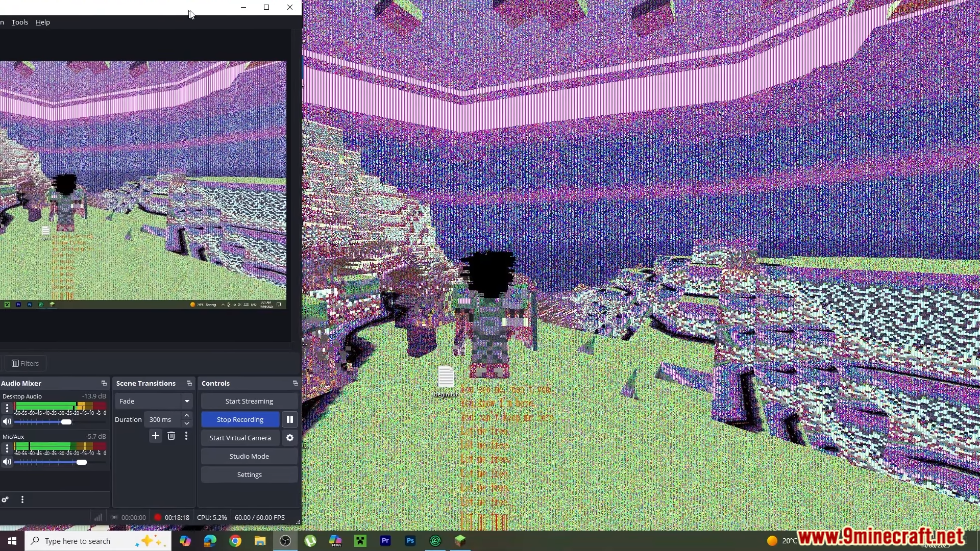Enable Studio Mode

click(249, 456)
